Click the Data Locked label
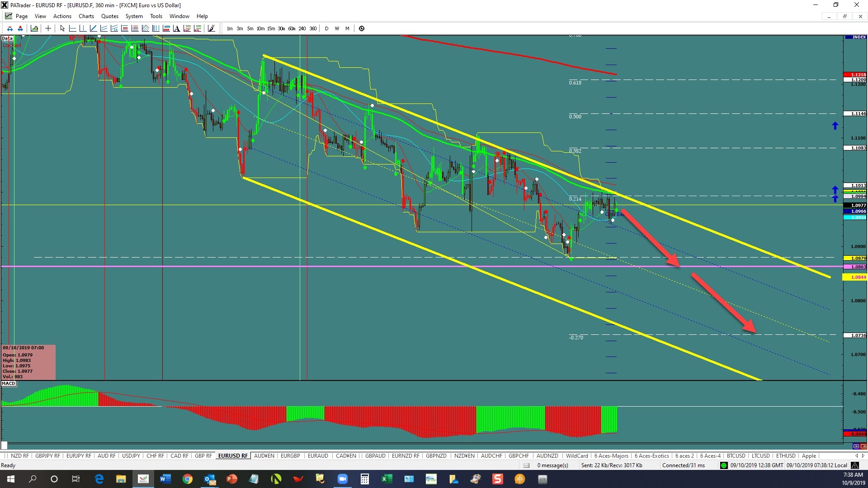 click(x=11, y=42)
